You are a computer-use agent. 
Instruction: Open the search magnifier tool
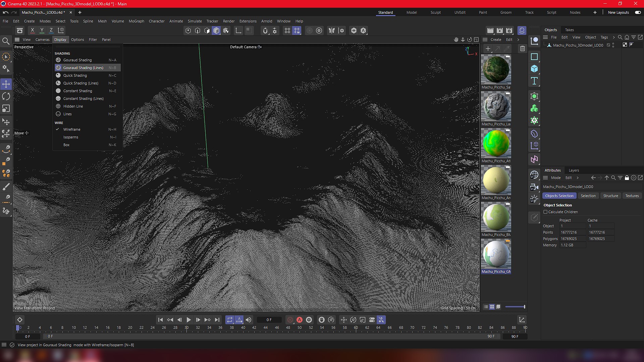[x=6, y=41]
